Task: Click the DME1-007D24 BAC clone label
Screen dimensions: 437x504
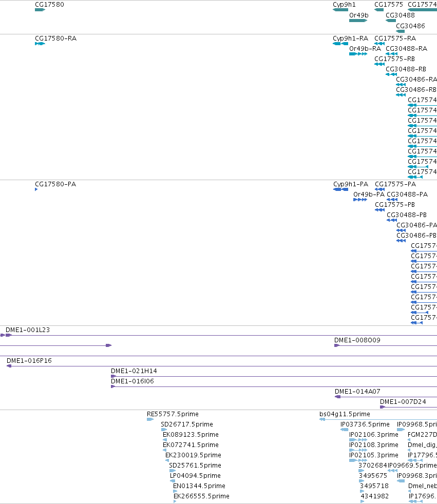Action: coord(403,402)
